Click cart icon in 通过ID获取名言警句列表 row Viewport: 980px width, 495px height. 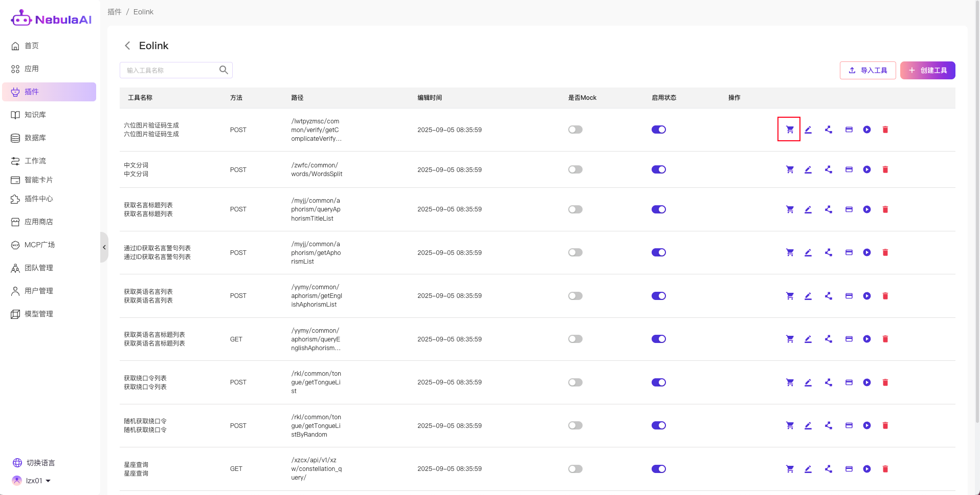click(790, 252)
